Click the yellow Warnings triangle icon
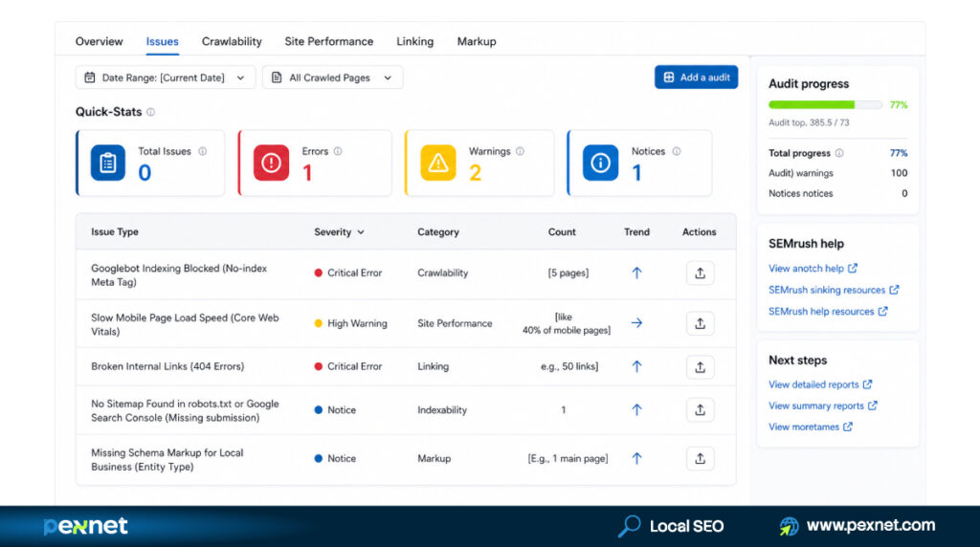The height and width of the screenshot is (547, 980). (438, 163)
